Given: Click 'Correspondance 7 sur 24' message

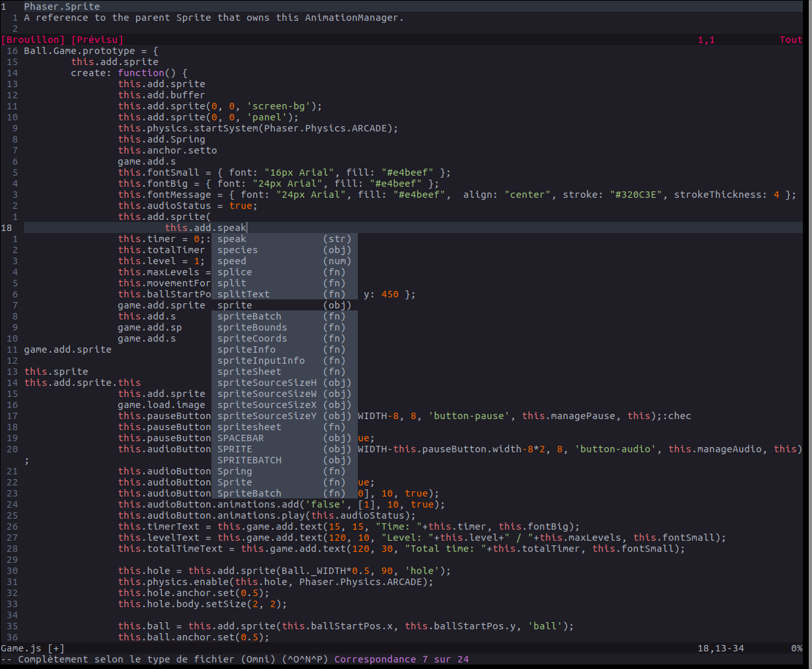Looking at the screenshot, I should click(401, 659).
